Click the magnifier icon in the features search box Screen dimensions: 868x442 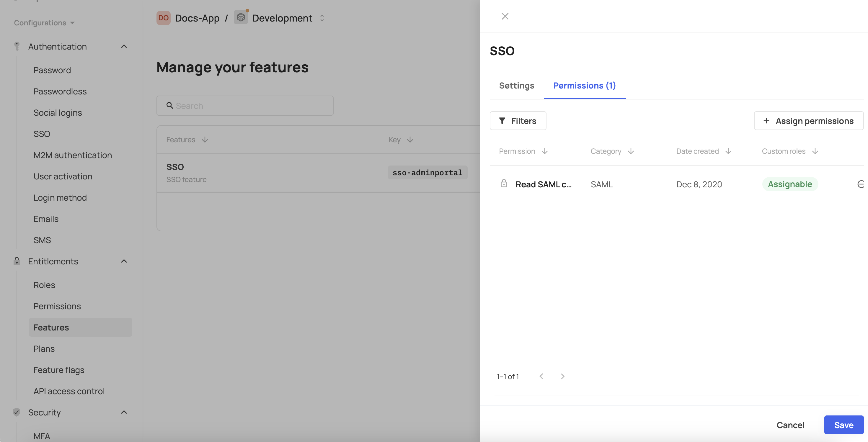169,106
